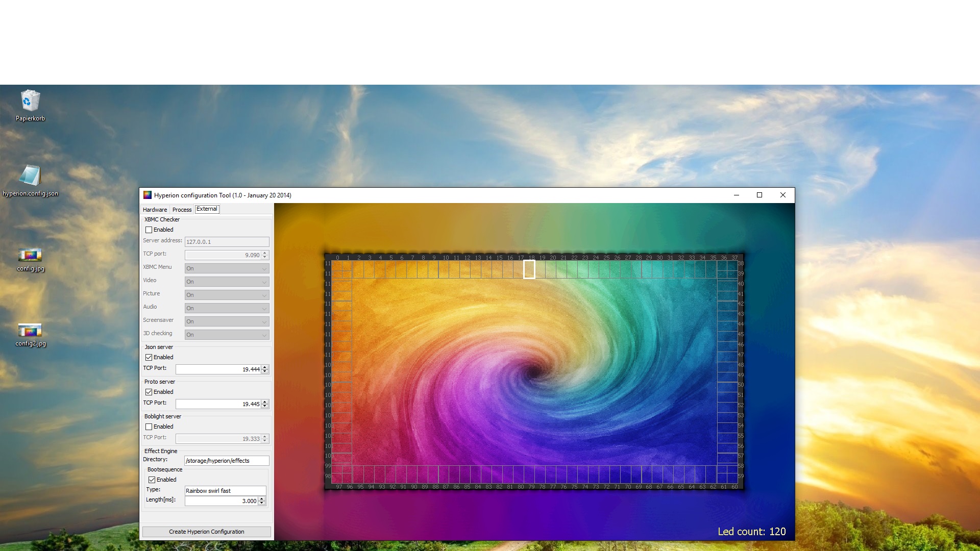This screenshot has width=980, height=551.
Task: Open the config2.jpg desktop image icon
Action: (30, 330)
